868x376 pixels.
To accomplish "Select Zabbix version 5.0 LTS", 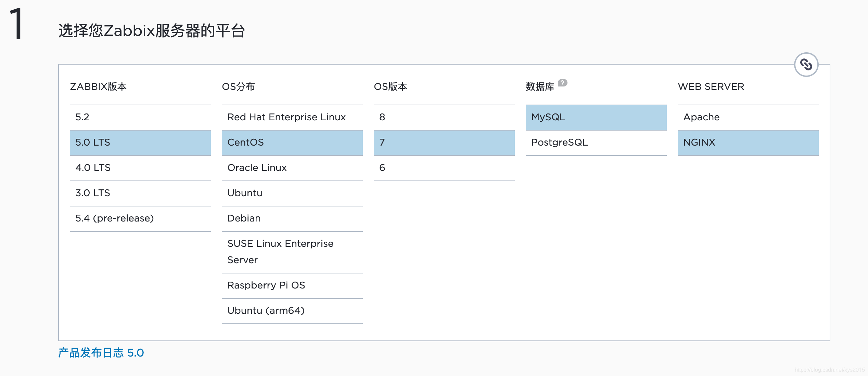I will [140, 143].
